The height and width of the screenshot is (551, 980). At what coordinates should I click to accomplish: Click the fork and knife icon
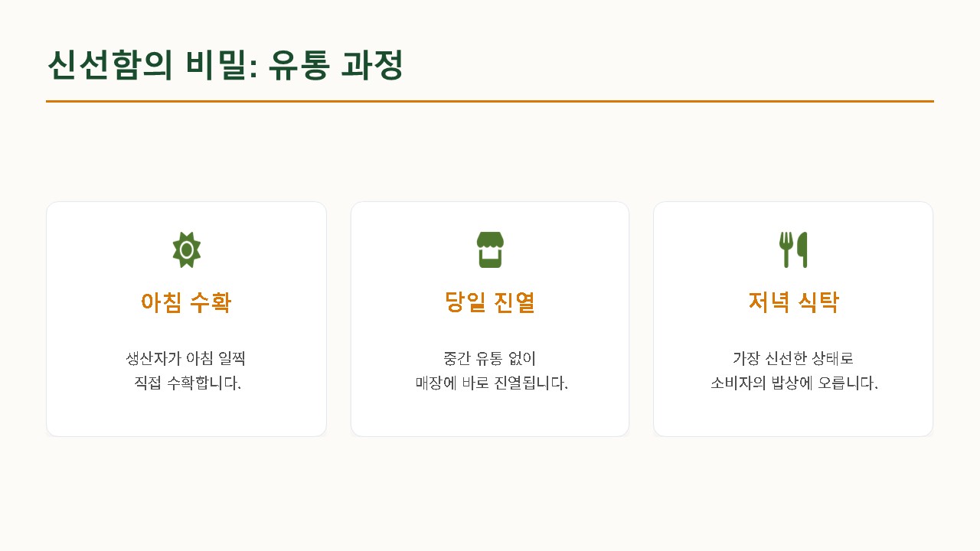click(793, 249)
